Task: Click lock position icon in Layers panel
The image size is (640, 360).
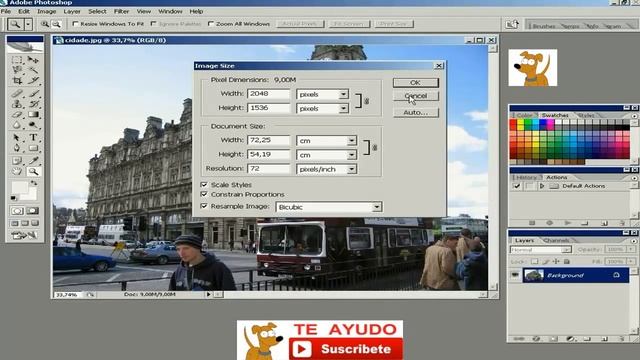Action: pos(556,261)
